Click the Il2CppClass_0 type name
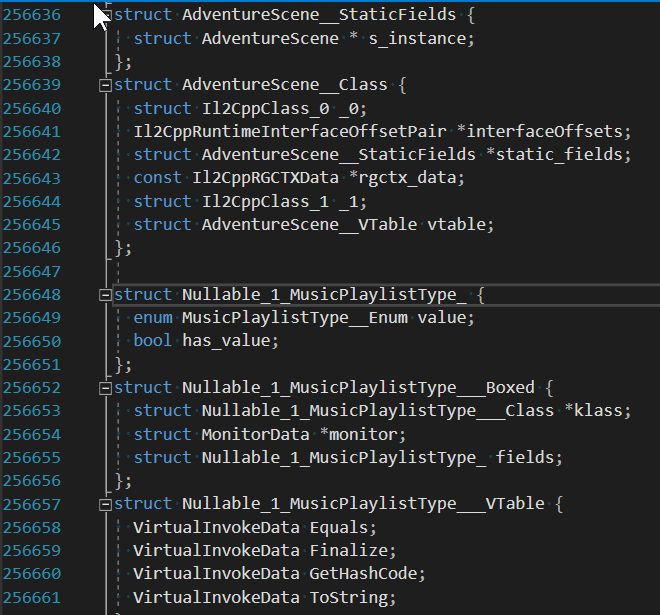Viewport: 660px width, 615px height. coord(265,109)
